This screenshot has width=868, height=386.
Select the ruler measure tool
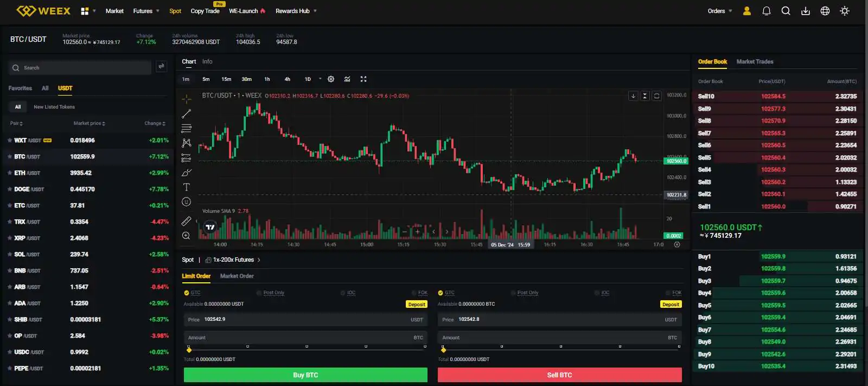click(186, 221)
